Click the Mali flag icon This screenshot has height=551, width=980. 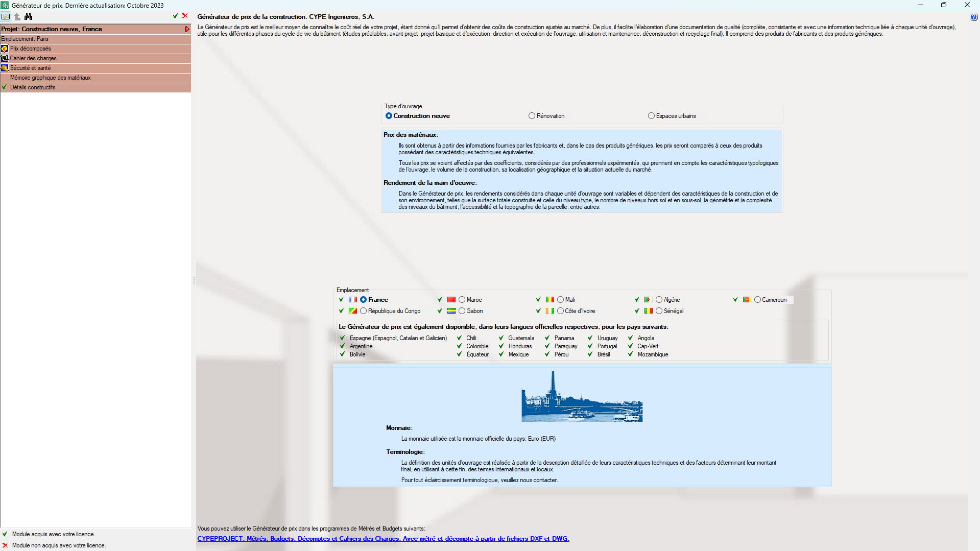pos(550,300)
